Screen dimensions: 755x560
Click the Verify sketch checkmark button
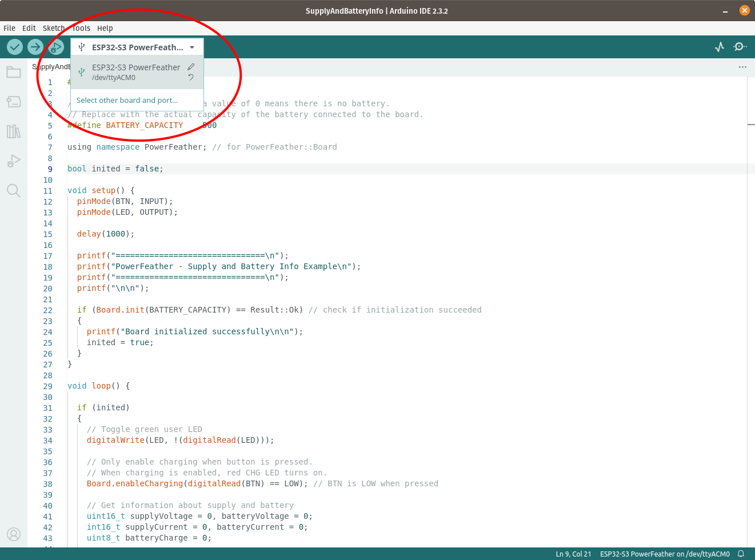pos(15,47)
